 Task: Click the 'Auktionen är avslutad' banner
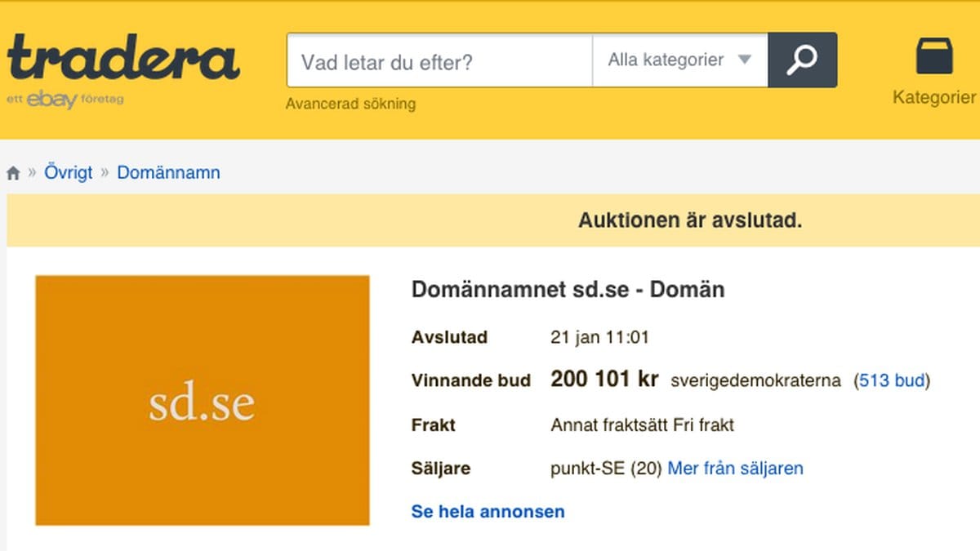point(493,220)
